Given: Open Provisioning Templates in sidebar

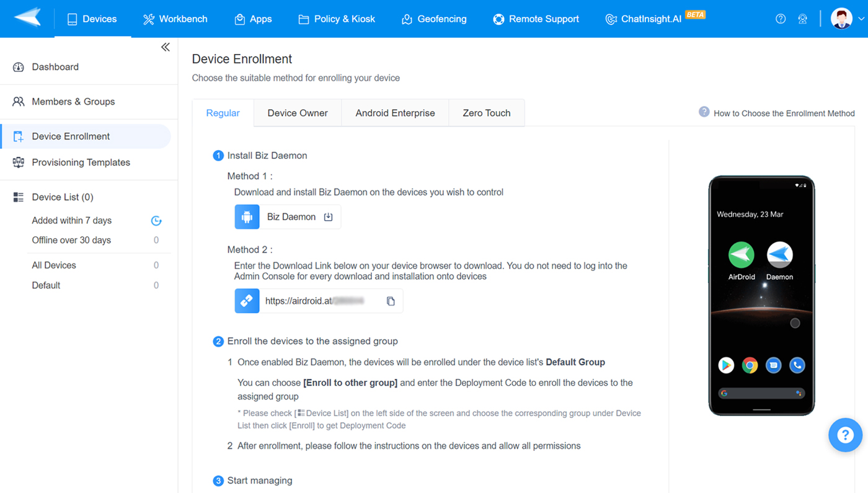Looking at the screenshot, I should tap(81, 162).
